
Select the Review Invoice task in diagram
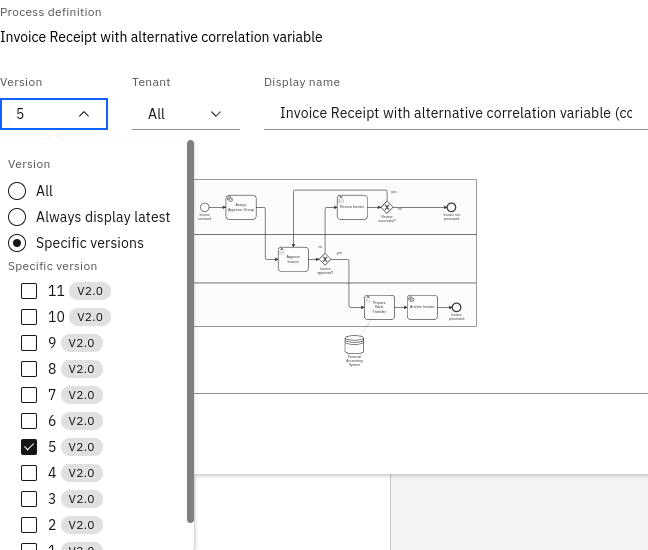pos(352,207)
